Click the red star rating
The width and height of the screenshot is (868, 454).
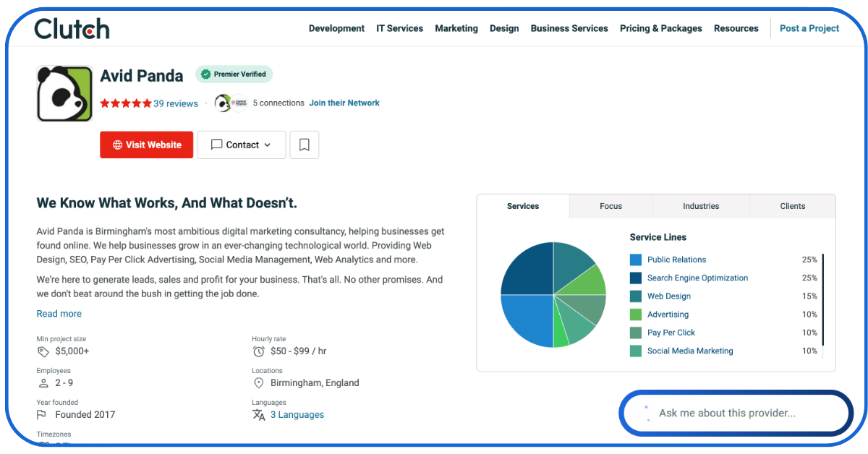coord(126,103)
